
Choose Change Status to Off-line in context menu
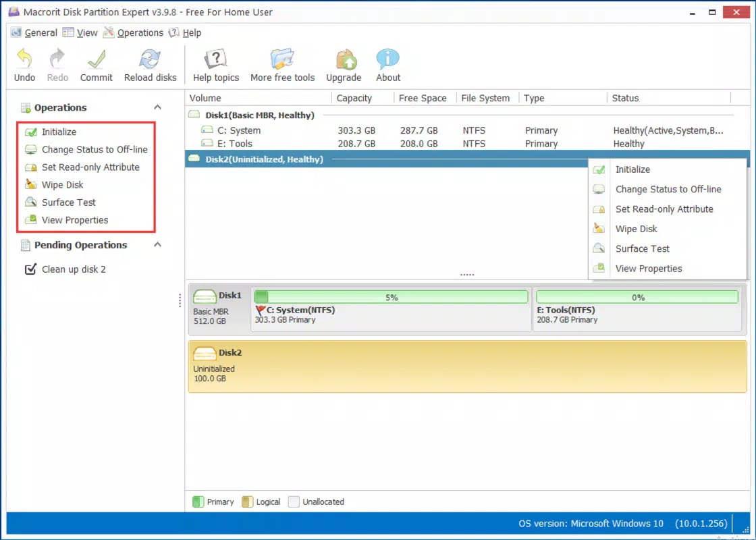click(668, 190)
